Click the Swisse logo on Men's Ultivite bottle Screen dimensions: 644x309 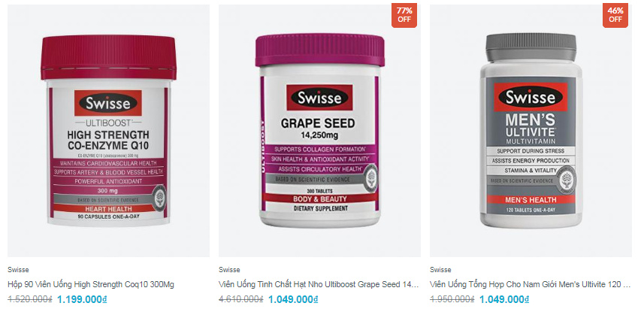click(x=531, y=98)
